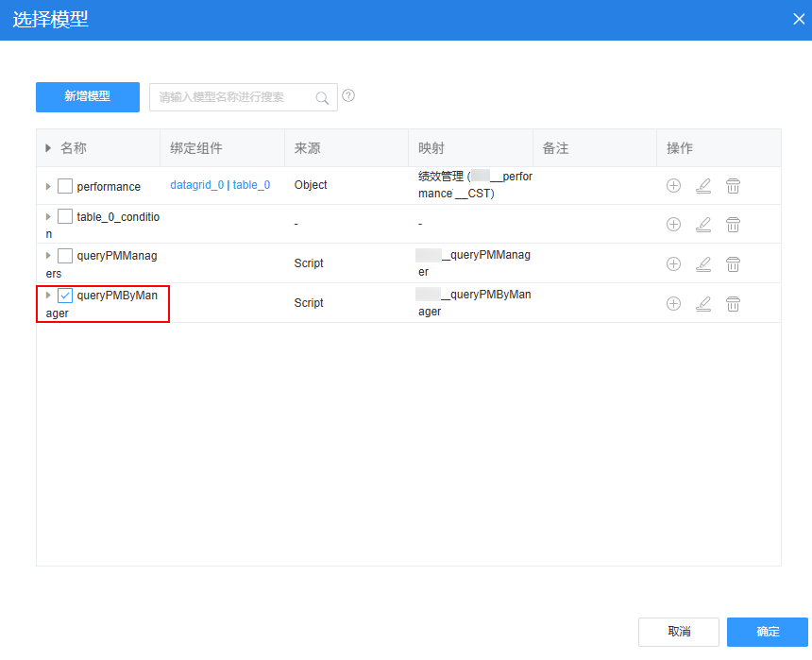Expand the queryPMManagers row

coord(48,255)
